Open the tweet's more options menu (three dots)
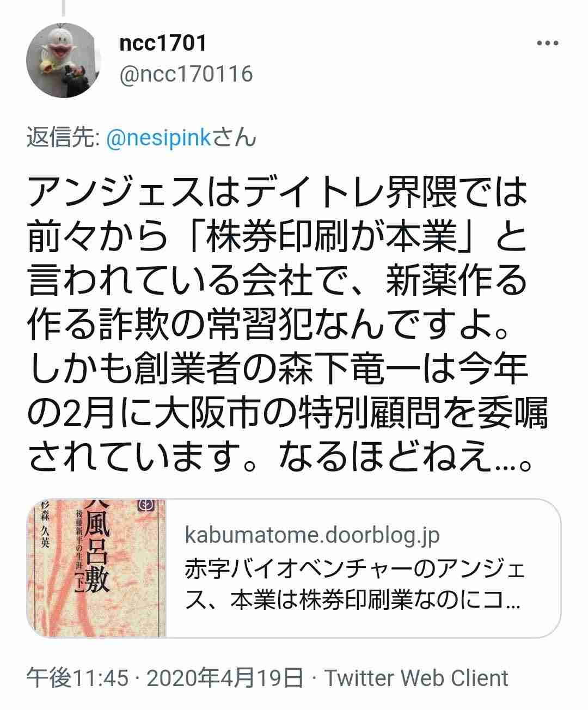Image resolution: width=588 pixels, height=710 pixels. coord(547,44)
